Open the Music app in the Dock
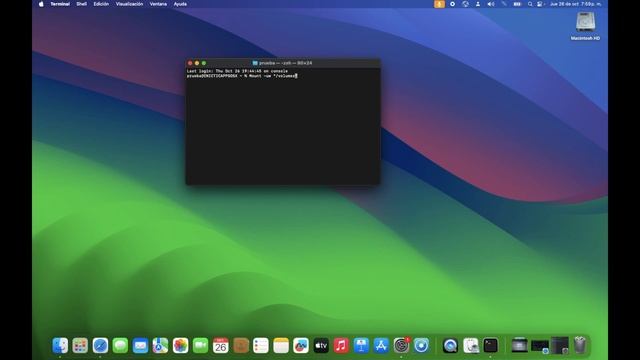 [341, 346]
